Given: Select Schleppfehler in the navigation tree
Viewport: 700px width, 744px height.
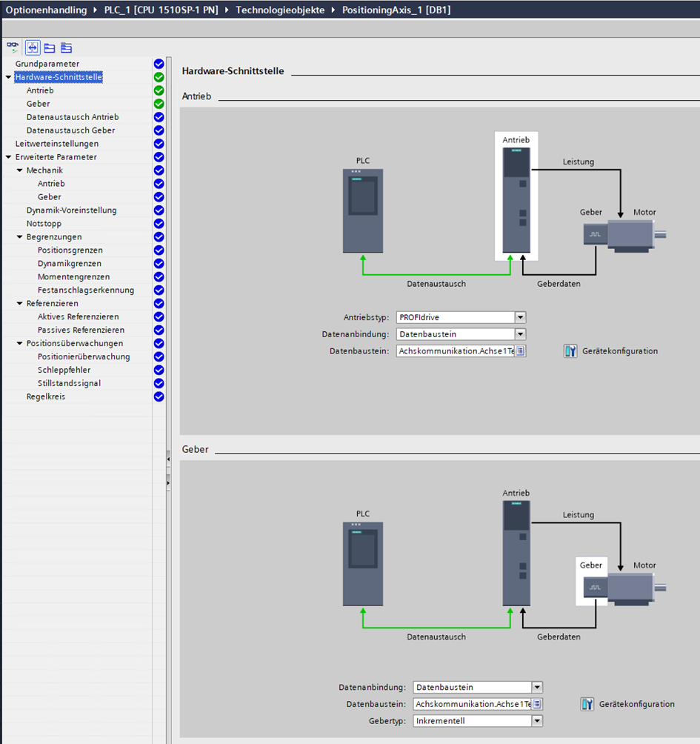Looking at the screenshot, I should tap(62, 370).
